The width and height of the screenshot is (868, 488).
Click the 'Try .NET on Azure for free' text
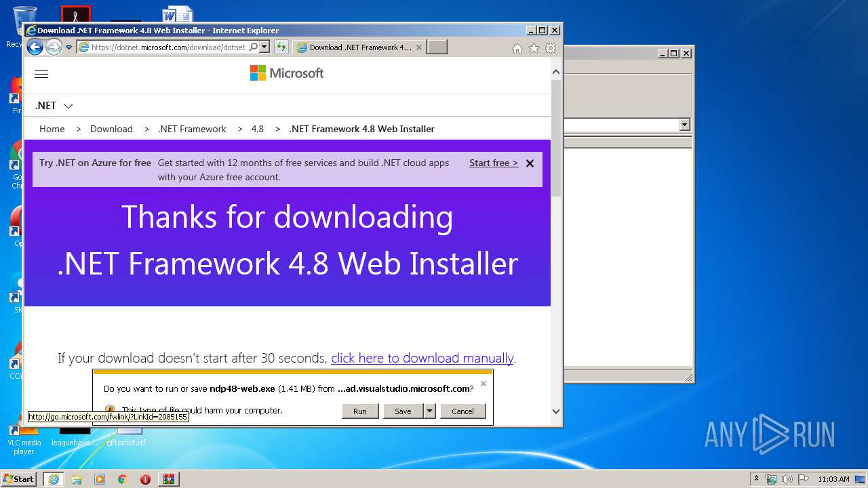[x=95, y=163]
